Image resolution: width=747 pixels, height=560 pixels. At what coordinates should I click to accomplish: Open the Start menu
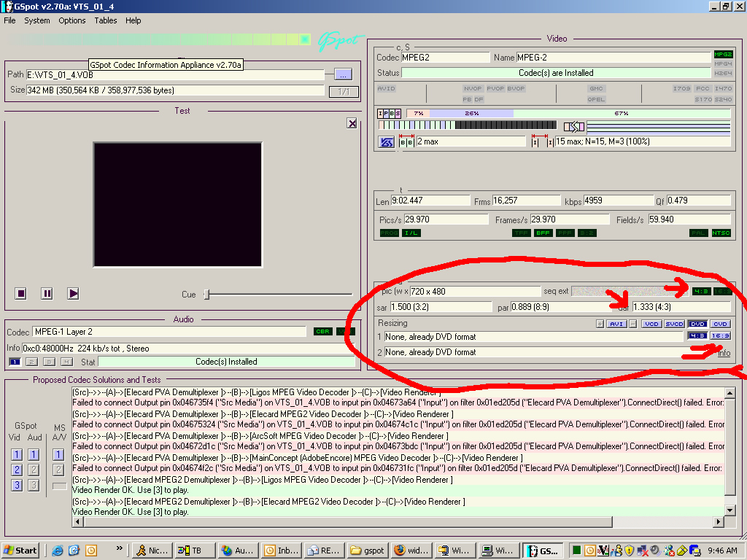(x=20, y=551)
